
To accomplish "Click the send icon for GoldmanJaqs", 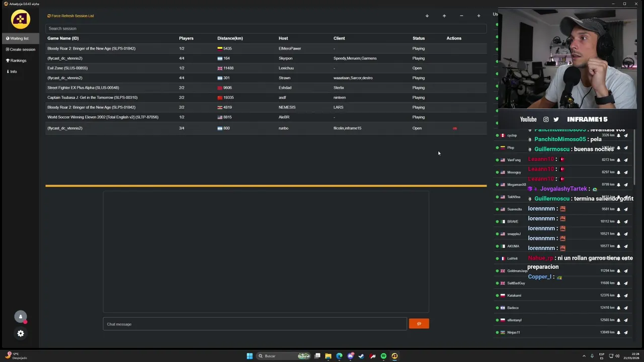I will click(x=626, y=271).
